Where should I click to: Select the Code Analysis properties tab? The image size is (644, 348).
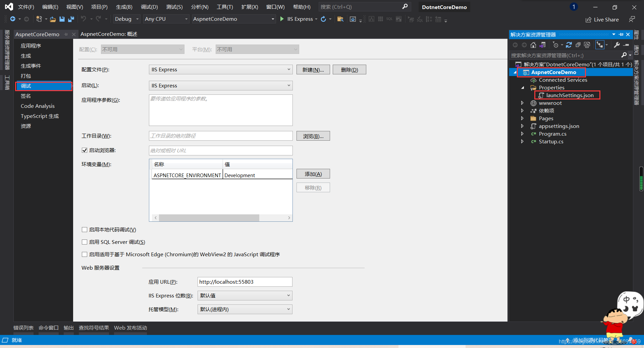pos(38,106)
